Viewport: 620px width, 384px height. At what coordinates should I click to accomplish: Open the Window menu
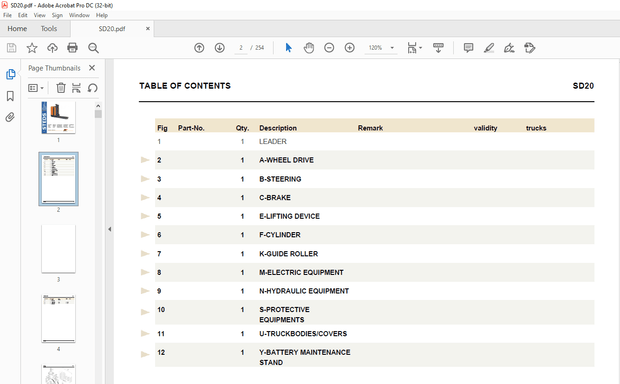click(79, 15)
